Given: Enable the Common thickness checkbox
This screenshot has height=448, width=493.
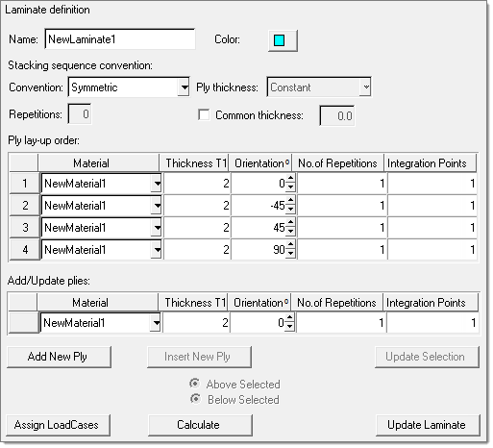Looking at the screenshot, I should pos(204,114).
